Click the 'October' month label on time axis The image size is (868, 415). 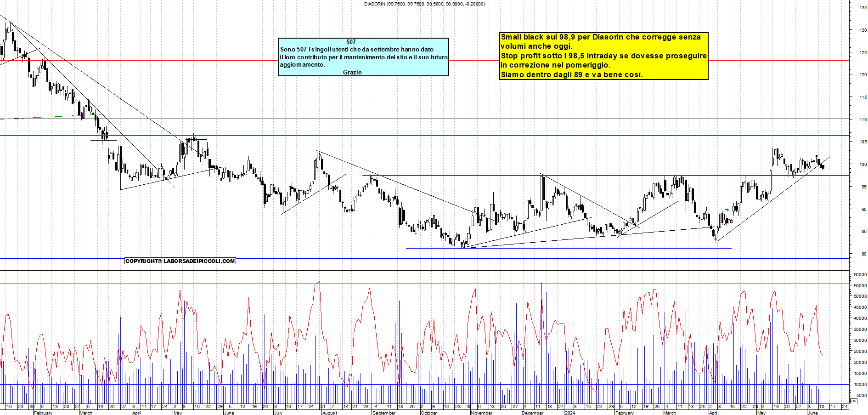coord(429,413)
